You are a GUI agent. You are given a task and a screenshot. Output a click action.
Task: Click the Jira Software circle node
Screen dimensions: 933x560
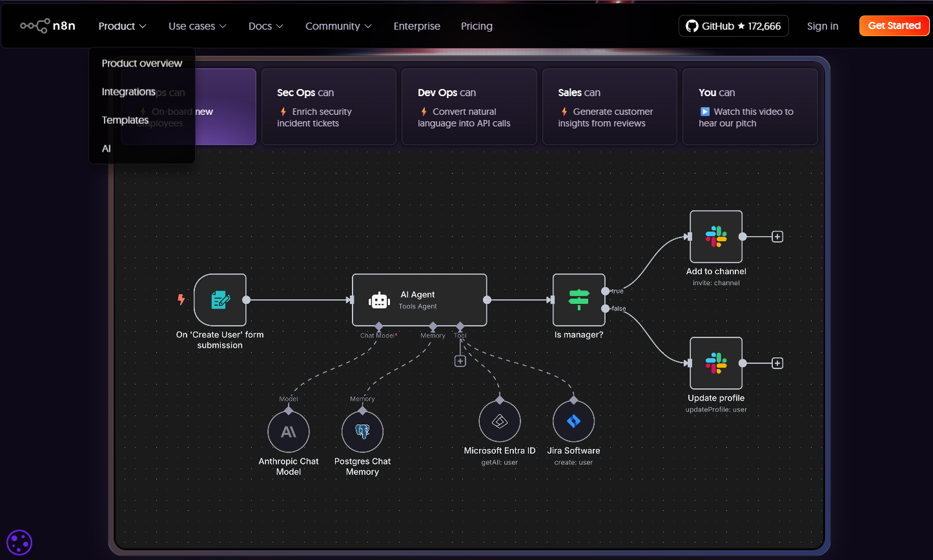(573, 422)
